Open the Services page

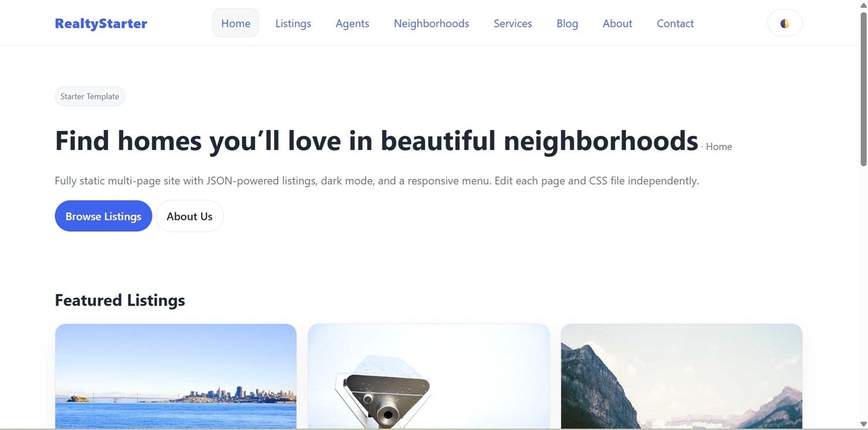(513, 23)
